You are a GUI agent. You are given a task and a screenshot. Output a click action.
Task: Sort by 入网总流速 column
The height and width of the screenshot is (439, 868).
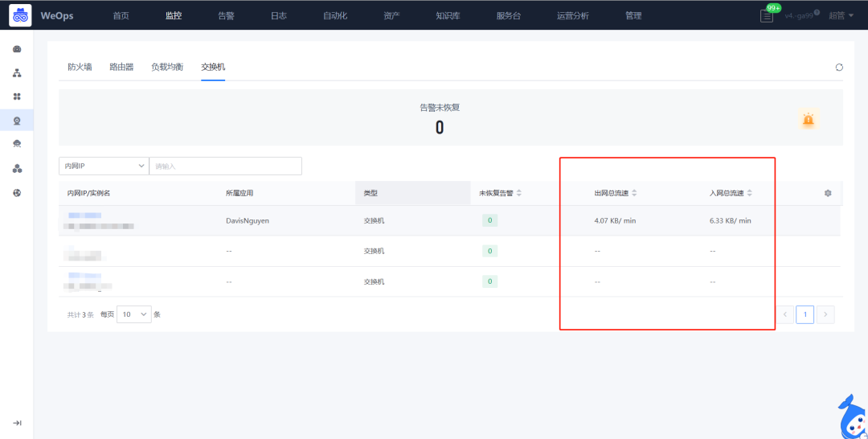pyautogui.click(x=750, y=193)
